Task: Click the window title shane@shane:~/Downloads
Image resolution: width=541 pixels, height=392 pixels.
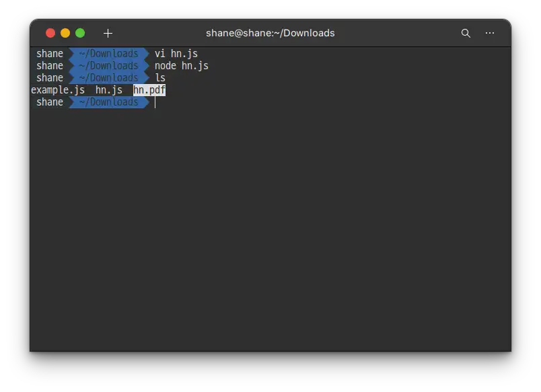Action: pyautogui.click(x=270, y=33)
